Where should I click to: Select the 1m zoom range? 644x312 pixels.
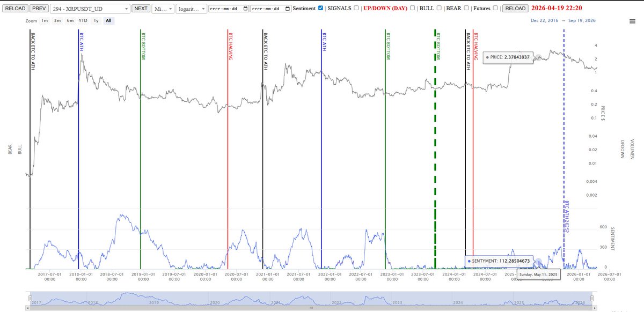(x=44, y=20)
